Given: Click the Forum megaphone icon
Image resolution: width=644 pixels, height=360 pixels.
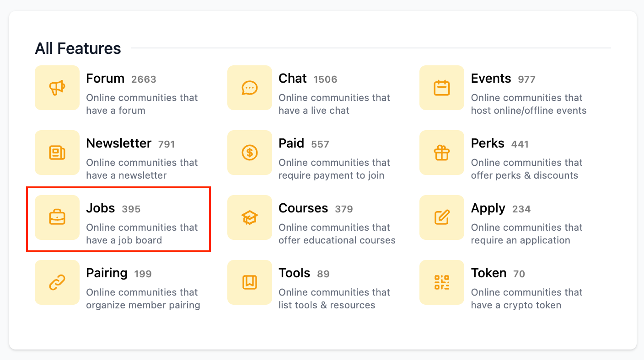Looking at the screenshot, I should tap(57, 88).
